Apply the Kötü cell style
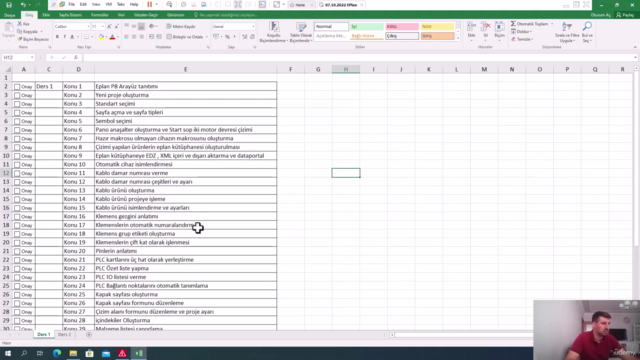The width and height of the screenshot is (640, 360). pyautogui.click(x=402, y=27)
